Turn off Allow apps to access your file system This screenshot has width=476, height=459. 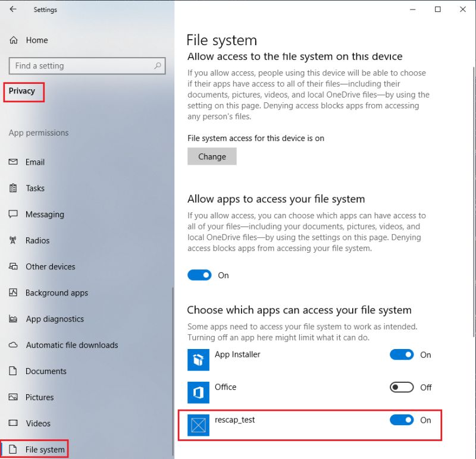[x=199, y=275]
